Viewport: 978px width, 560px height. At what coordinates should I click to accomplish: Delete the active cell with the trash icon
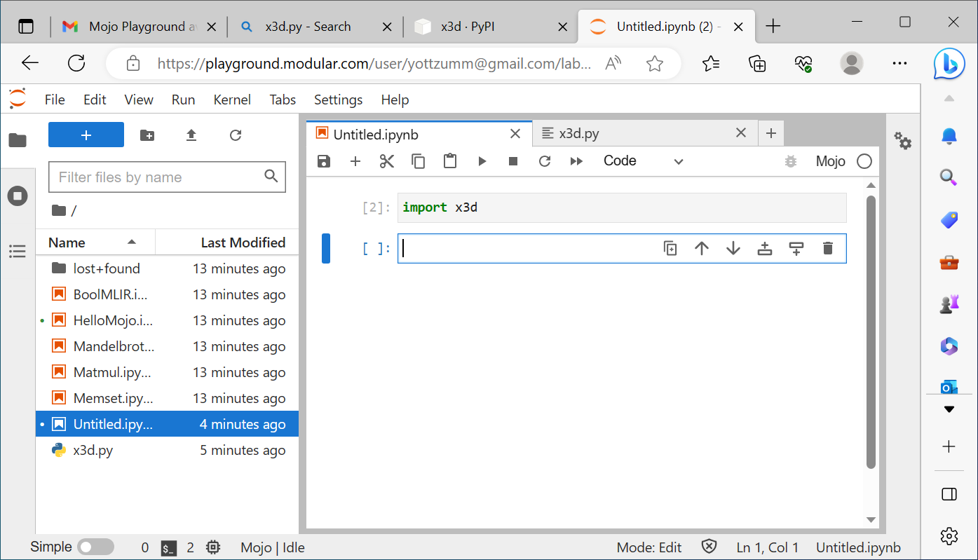coord(828,248)
